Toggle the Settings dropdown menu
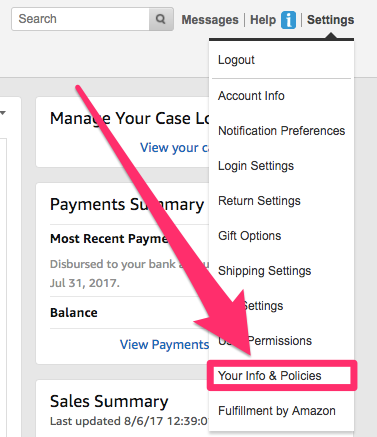Viewport: 377px width, 437px height. tap(330, 20)
